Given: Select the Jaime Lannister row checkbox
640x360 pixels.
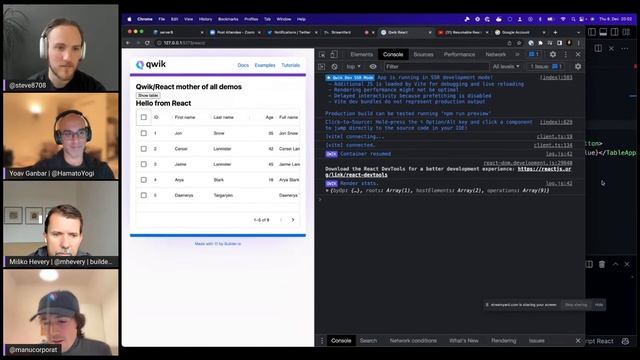Looking at the screenshot, I should tap(144, 164).
